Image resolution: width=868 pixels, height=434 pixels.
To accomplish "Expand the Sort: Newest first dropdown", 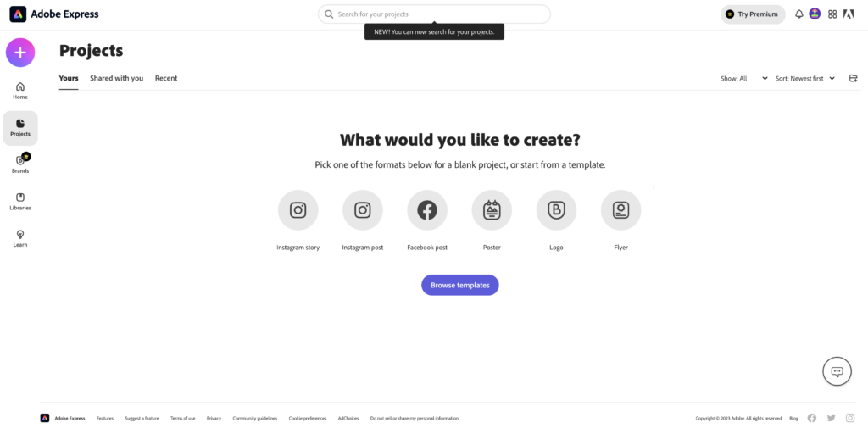I will [804, 78].
